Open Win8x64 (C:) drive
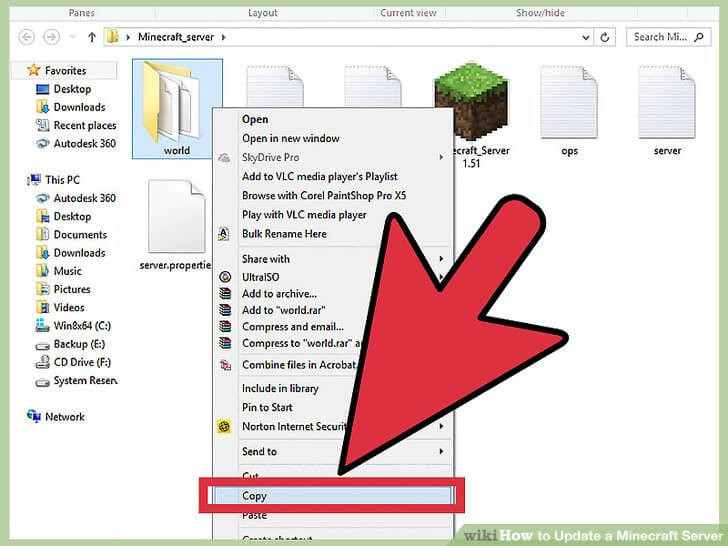 pyautogui.click(x=82, y=325)
